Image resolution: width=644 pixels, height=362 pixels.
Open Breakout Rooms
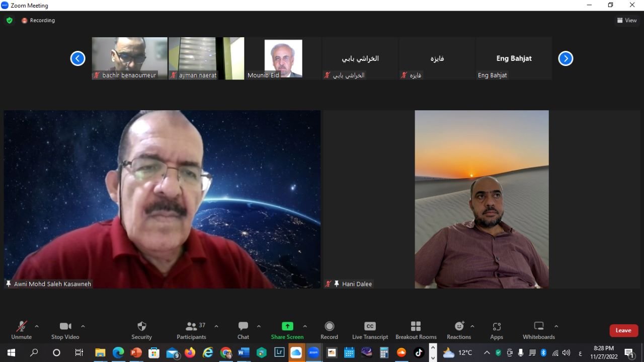pyautogui.click(x=416, y=330)
